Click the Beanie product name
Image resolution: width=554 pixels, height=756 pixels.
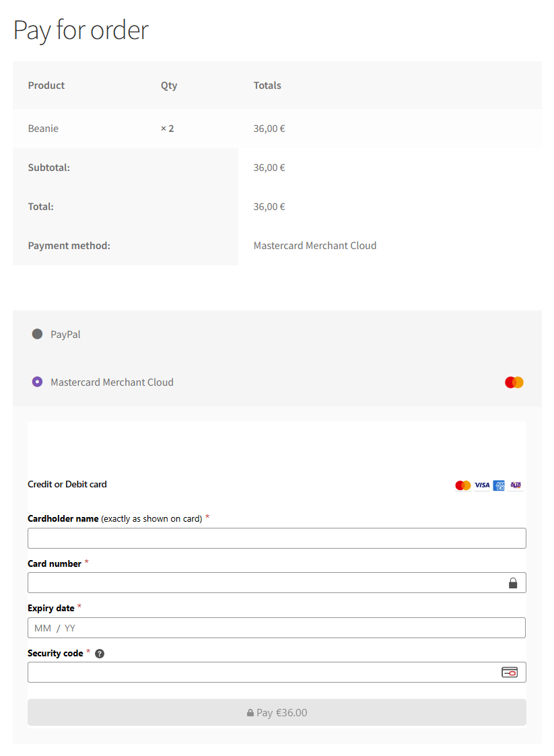click(43, 129)
